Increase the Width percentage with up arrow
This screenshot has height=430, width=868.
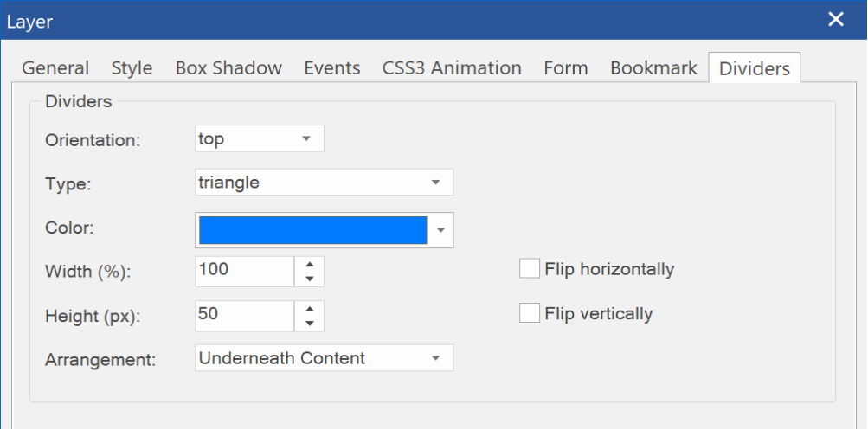tap(310, 264)
